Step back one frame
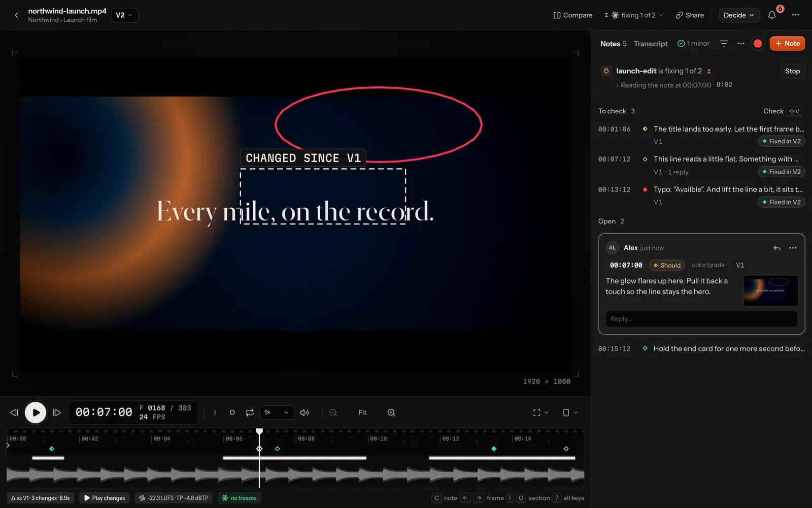 tap(14, 412)
